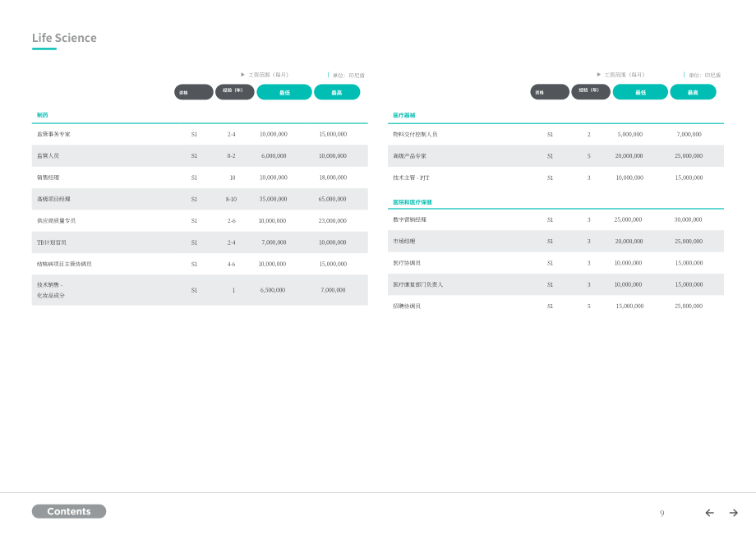Click 经验(年) header pill in left table

click(235, 92)
